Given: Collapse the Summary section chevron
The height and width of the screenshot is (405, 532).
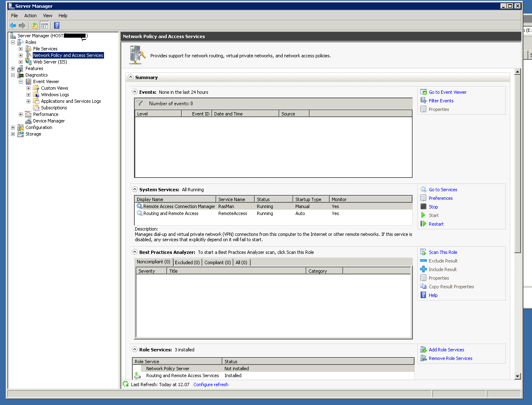Looking at the screenshot, I should [x=131, y=77].
